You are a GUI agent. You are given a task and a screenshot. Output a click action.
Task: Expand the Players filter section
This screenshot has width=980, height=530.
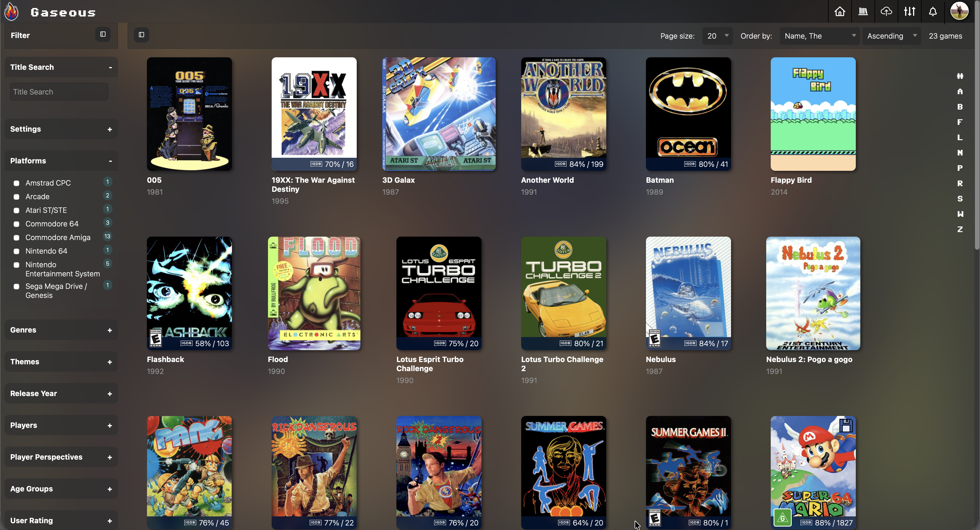pos(109,426)
